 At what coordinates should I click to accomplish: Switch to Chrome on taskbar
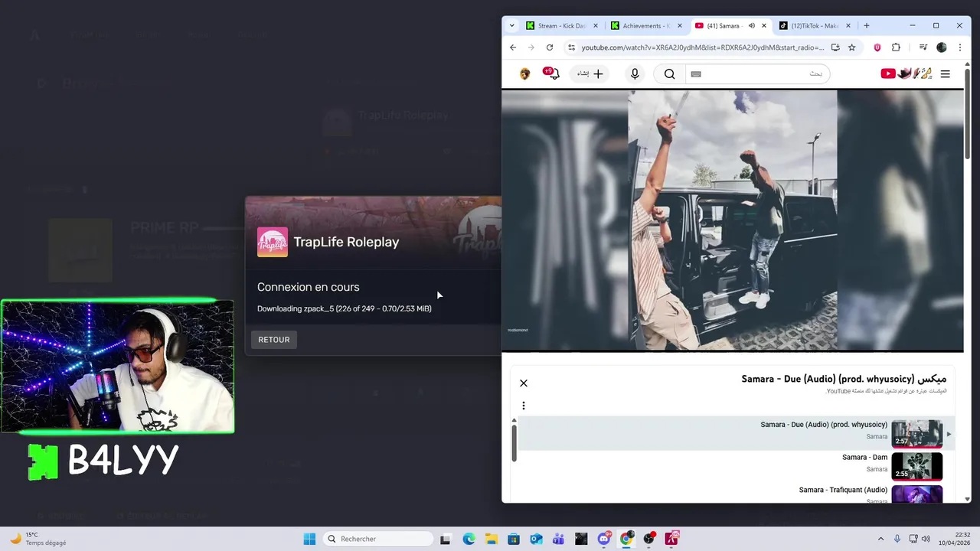coord(626,539)
